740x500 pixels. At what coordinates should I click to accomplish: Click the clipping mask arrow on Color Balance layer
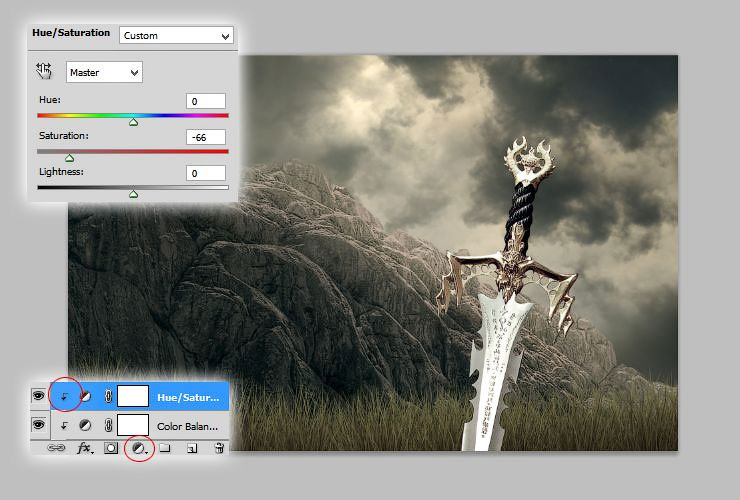click(x=64, y=425)
